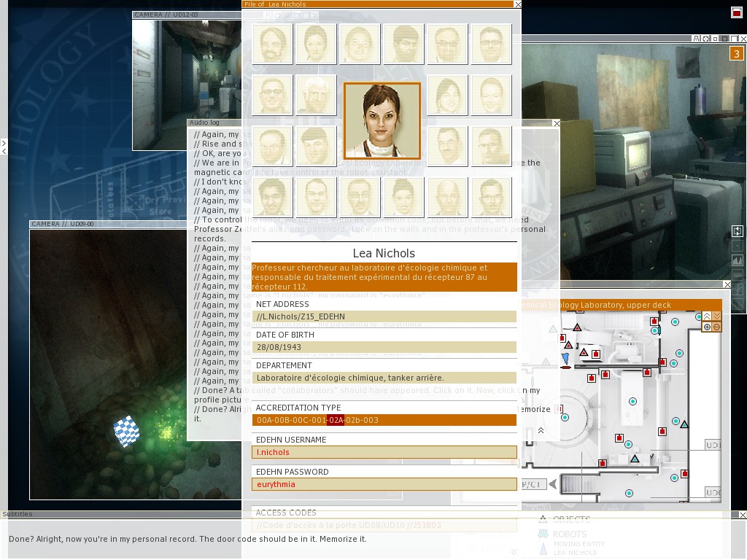Screen dimensions: 747x560
Task: Select Lea Nichols' highlighted portrait
Action: point(382,120)
